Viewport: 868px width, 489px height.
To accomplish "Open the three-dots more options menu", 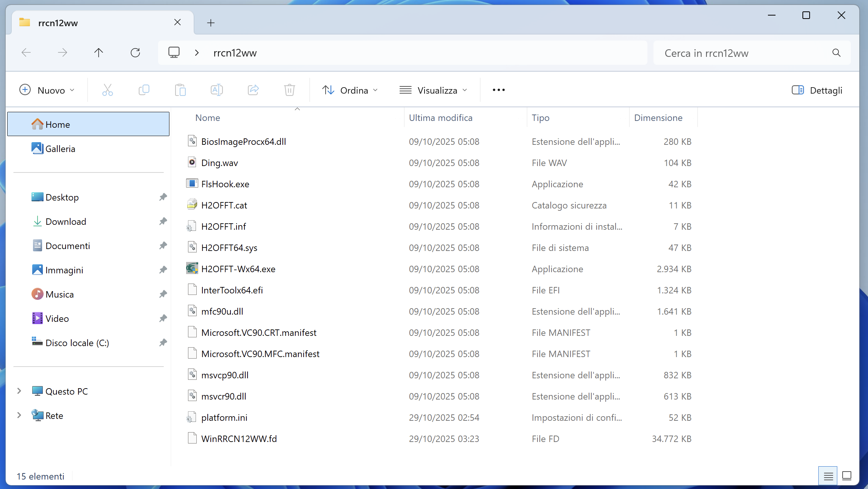I will point(498,90).
